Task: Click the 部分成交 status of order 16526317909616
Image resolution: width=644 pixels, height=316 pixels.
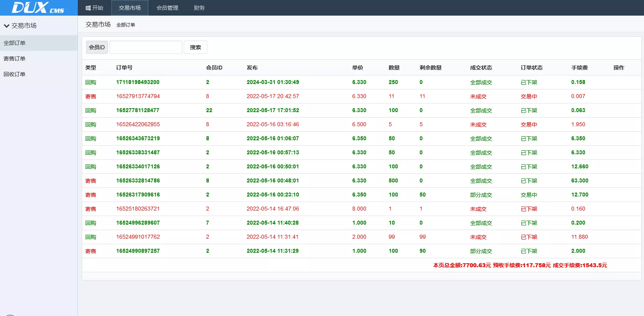Action: 481,195
